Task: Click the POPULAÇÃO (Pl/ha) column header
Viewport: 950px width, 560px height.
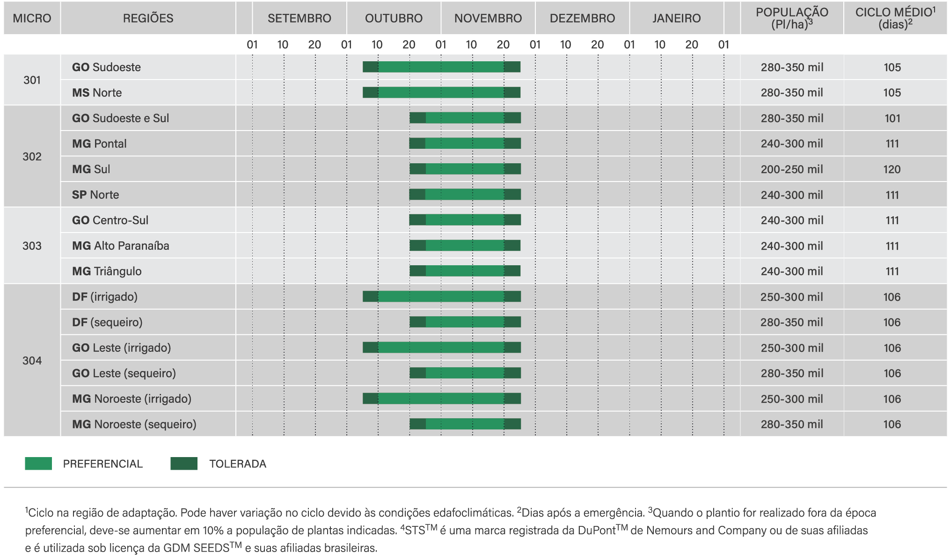Action: tap(792, 18)
